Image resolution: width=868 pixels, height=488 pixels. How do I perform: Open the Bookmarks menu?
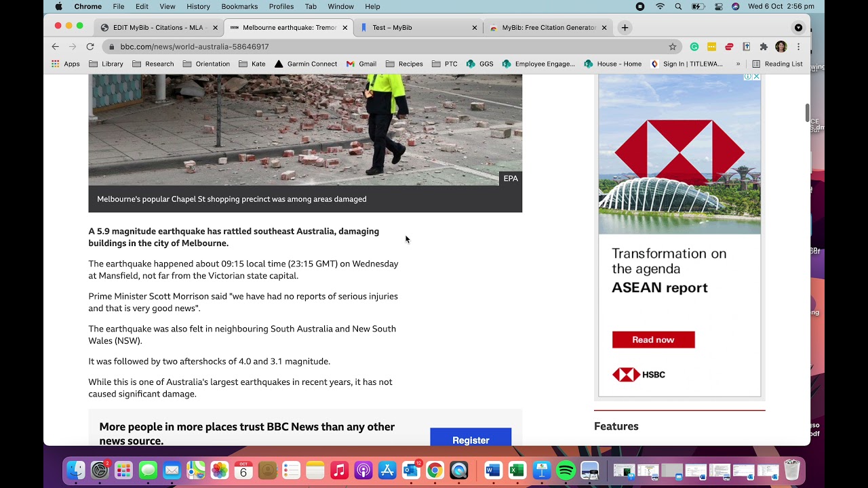click(239, 7)
